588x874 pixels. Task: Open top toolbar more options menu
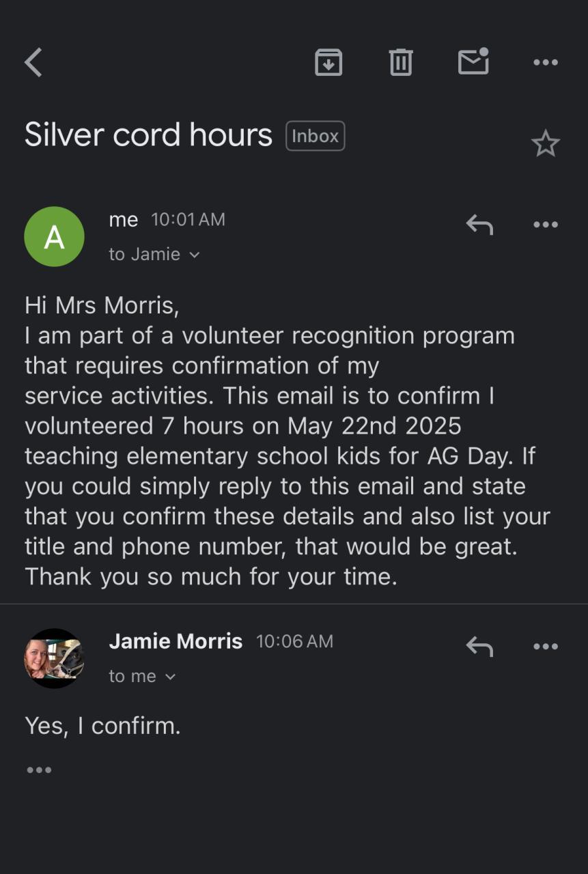[545, 63]
